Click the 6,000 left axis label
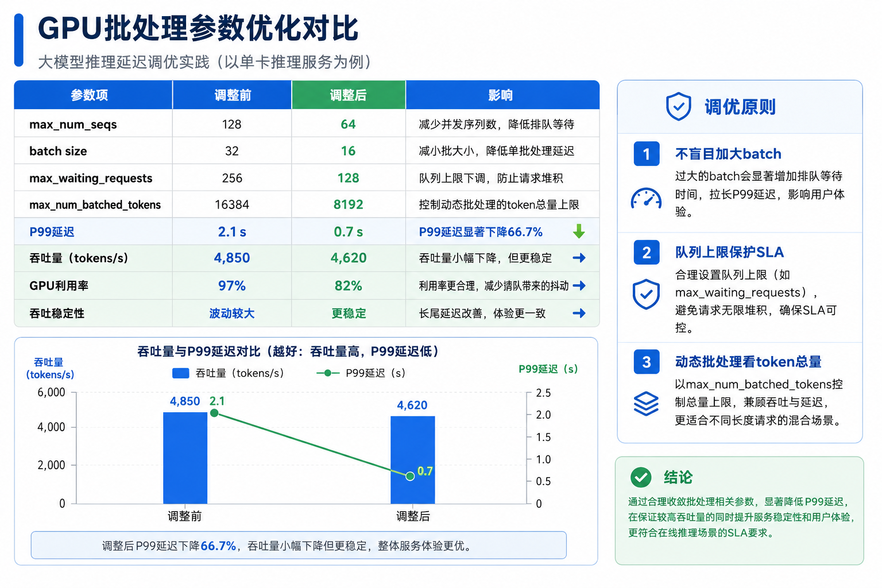The image size is (882, 588). point(51,393)
